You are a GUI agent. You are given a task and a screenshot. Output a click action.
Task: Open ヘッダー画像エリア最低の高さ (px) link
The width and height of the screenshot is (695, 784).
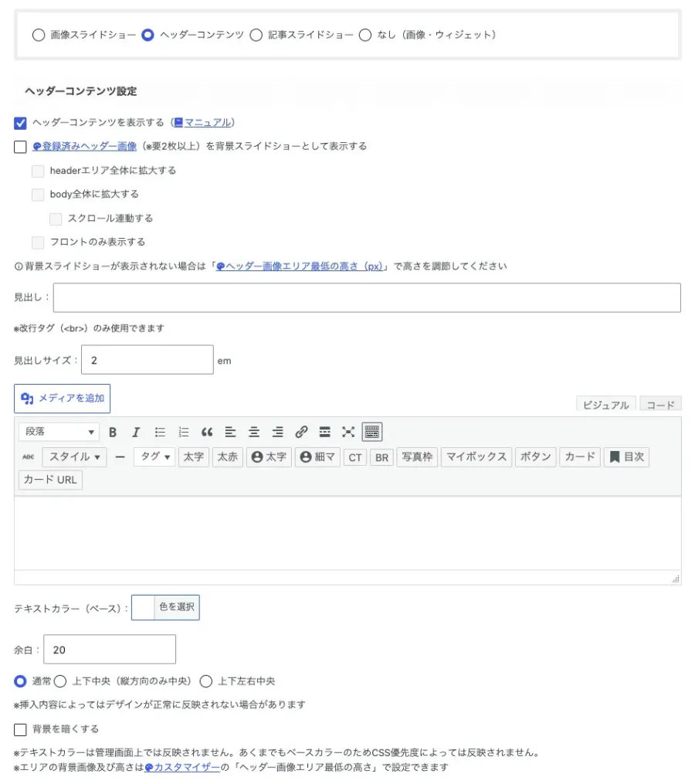click(299, 266)
